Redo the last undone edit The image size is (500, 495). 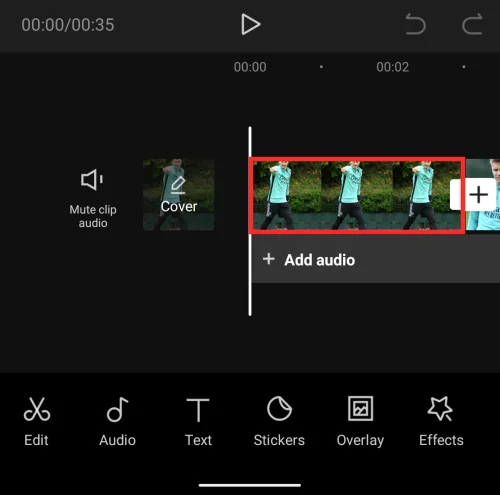coord(472,24)
